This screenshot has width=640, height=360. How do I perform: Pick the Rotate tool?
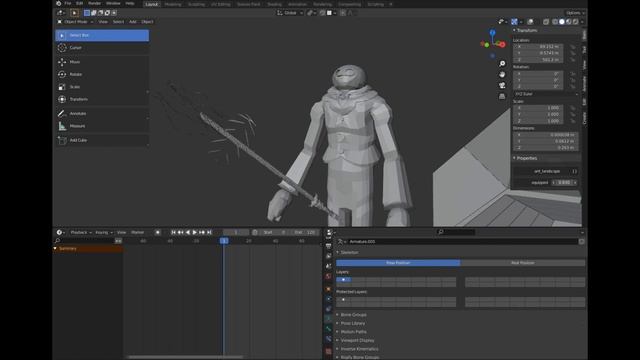coord(102,74)
